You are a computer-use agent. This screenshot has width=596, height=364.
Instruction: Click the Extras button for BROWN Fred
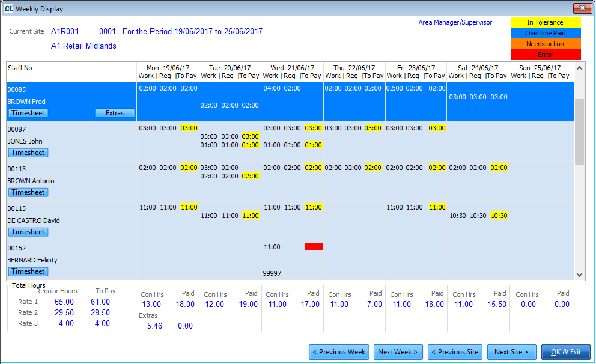pyautogui.click(x=114, y=112)
